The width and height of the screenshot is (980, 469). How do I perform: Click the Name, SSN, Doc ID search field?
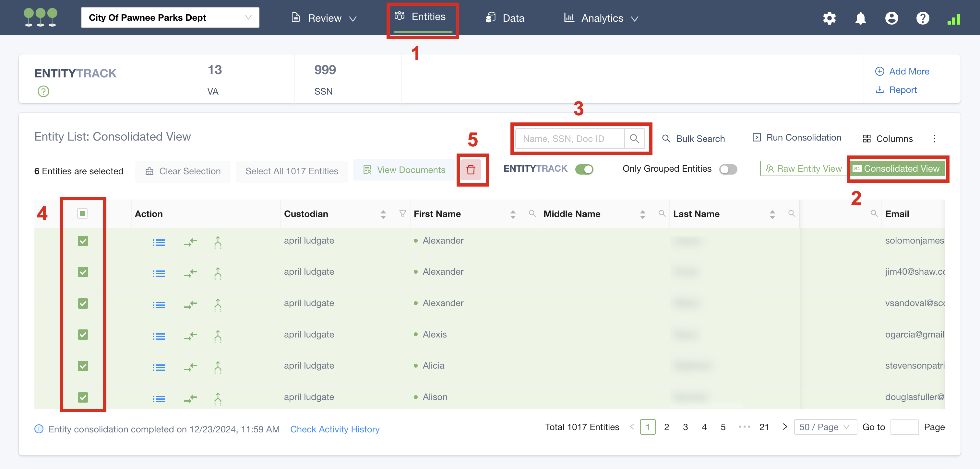pos(569,139)
